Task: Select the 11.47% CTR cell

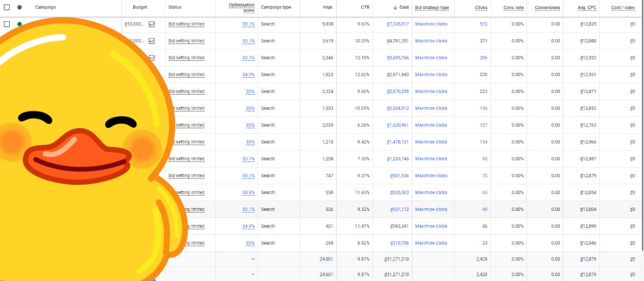Action: (362, 226)
